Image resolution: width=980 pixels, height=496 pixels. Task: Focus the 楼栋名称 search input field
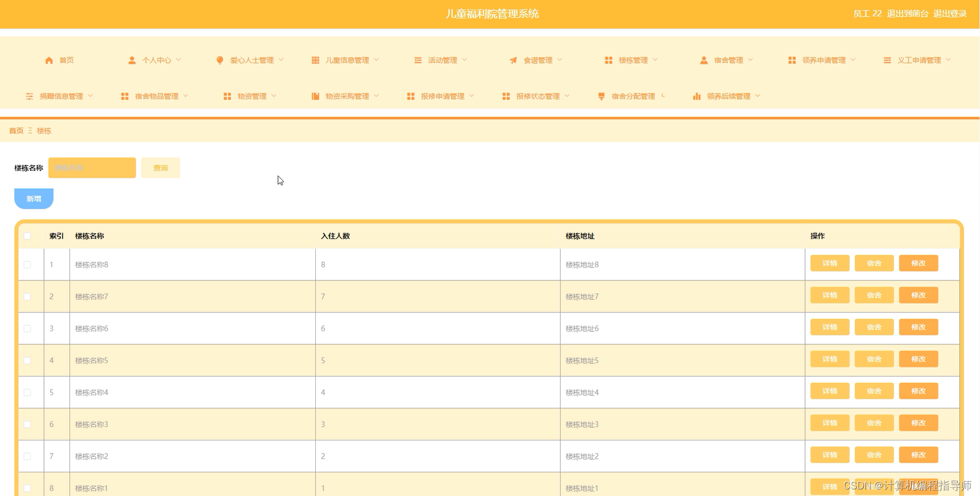pos(92,168)
